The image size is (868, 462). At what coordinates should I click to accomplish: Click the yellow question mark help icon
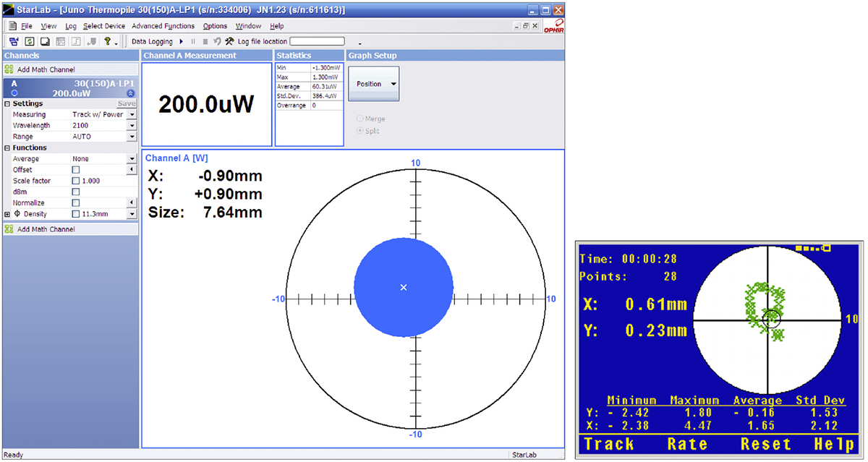point(107,42)
